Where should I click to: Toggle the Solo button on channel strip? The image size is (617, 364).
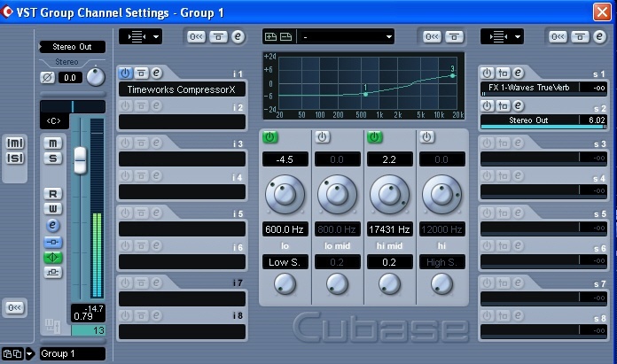tap(52, 159)
